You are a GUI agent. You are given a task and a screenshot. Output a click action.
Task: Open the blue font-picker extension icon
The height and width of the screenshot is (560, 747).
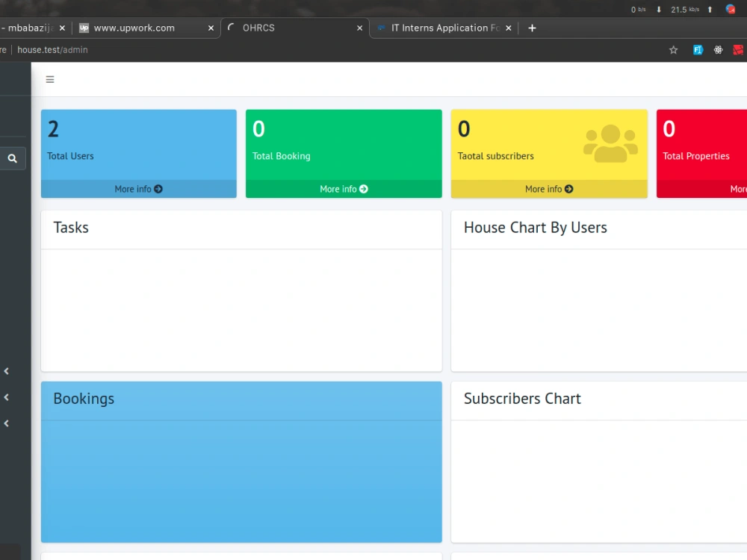(698, 49)
